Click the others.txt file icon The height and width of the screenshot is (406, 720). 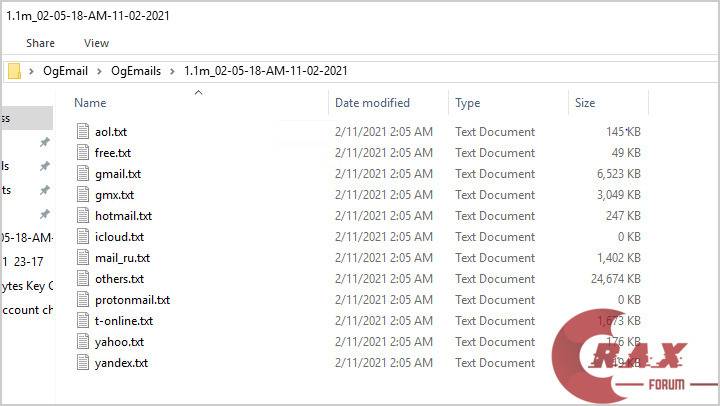(x=84, y=279)
